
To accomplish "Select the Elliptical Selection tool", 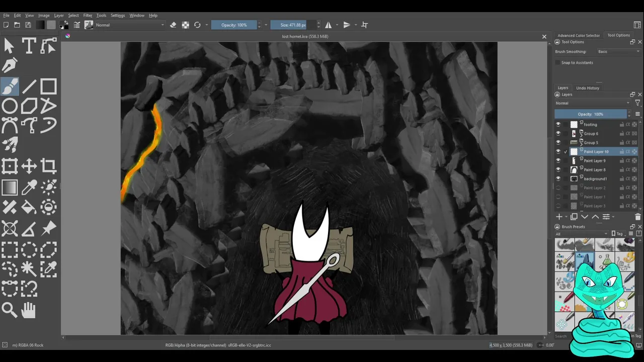I will click(x=29, y=249).
